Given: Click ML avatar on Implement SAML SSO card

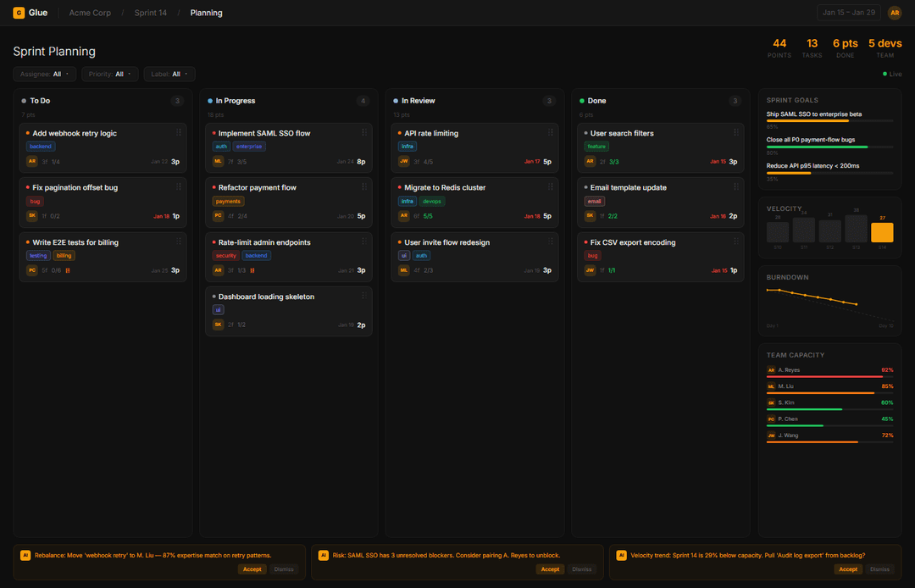Looking at the screenshot, I should pyautogui.click(x=217, y=160).
